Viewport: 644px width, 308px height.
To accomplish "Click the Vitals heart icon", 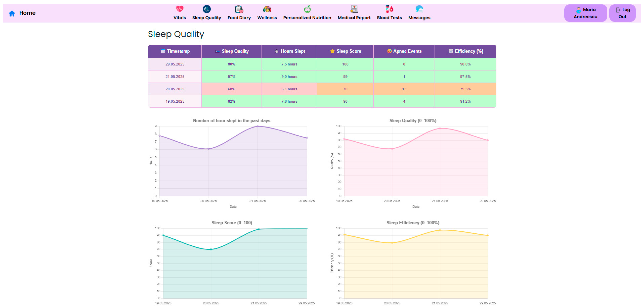I will (x=180, y=9).
